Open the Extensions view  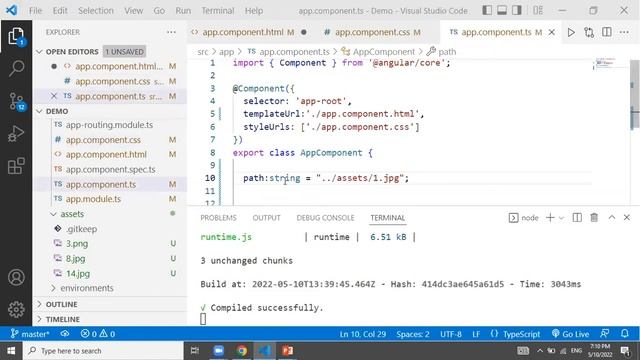tap(16, 166)
